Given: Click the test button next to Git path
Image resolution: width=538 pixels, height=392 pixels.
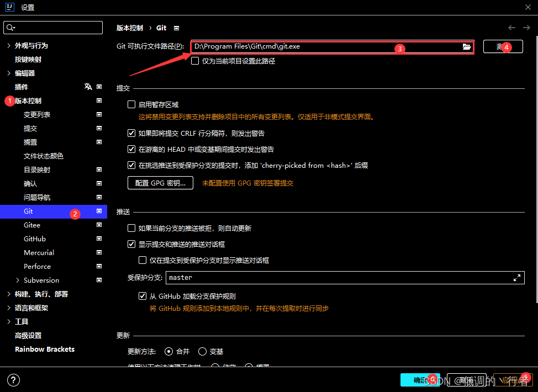Looking at the screenshot, I should [503, 46].
